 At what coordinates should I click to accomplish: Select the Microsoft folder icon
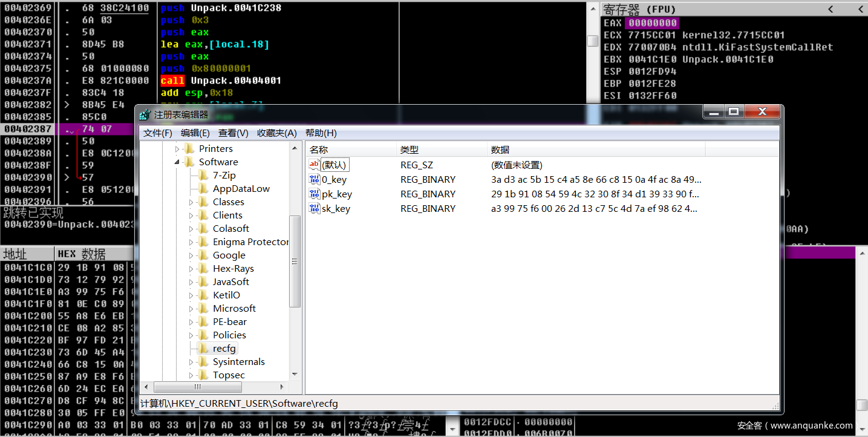pyautogui.click(x=204, y=309)
